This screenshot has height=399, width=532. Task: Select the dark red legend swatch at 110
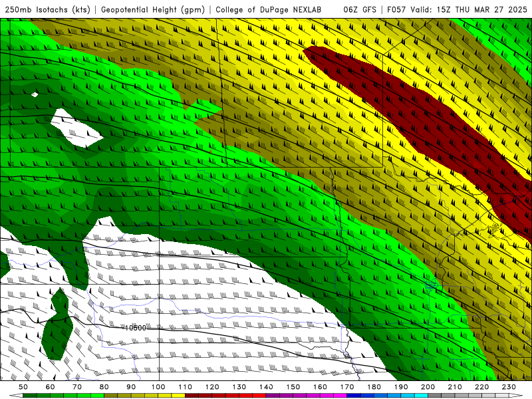tap(192, 396)
